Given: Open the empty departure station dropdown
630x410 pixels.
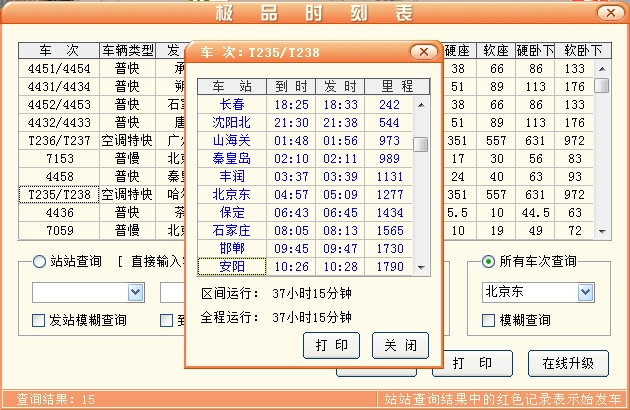Looking at the screenshot, I should (x=135, y=293).
